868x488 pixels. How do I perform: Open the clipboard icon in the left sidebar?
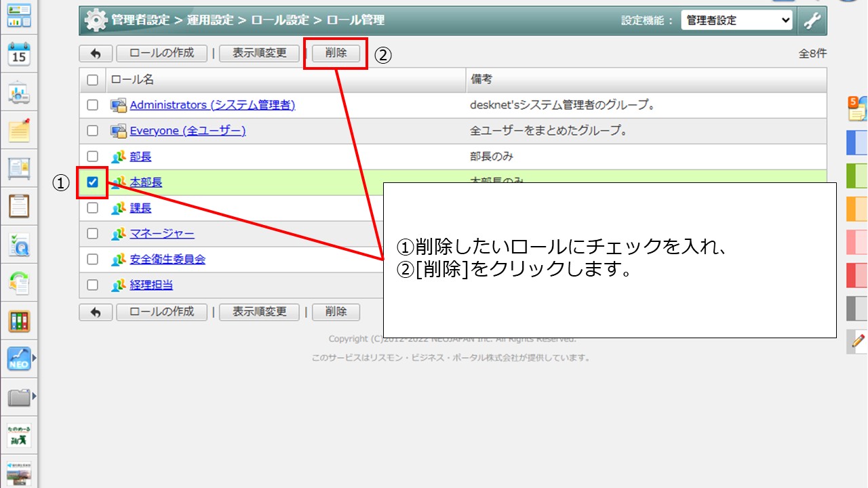(x=19, y=206)
